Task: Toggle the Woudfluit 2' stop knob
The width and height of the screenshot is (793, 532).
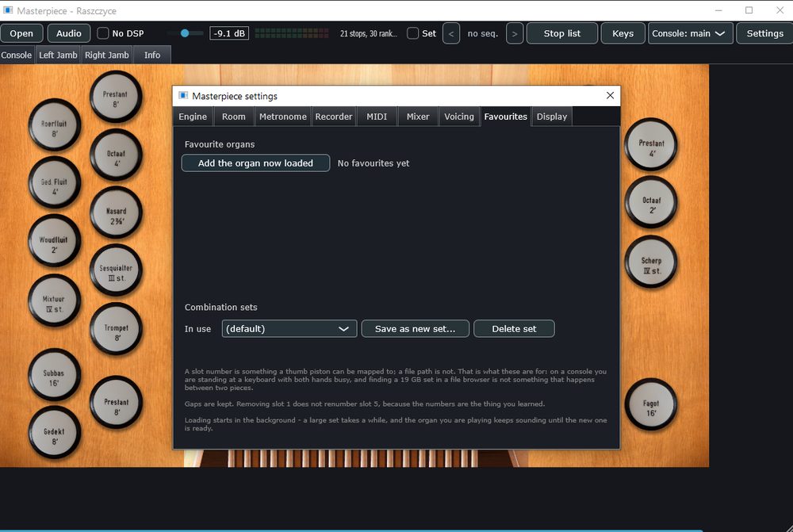Action: (x=54, y=241)
